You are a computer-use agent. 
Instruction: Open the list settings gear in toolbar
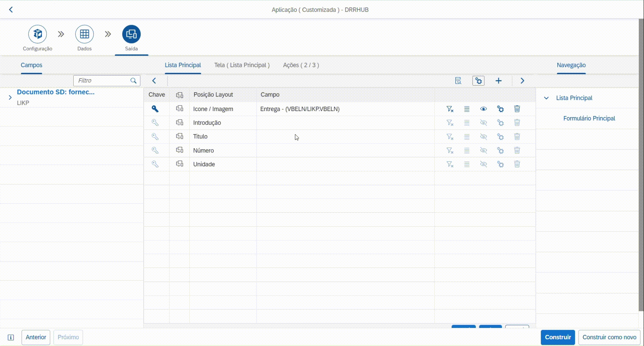tap(478, 81)
